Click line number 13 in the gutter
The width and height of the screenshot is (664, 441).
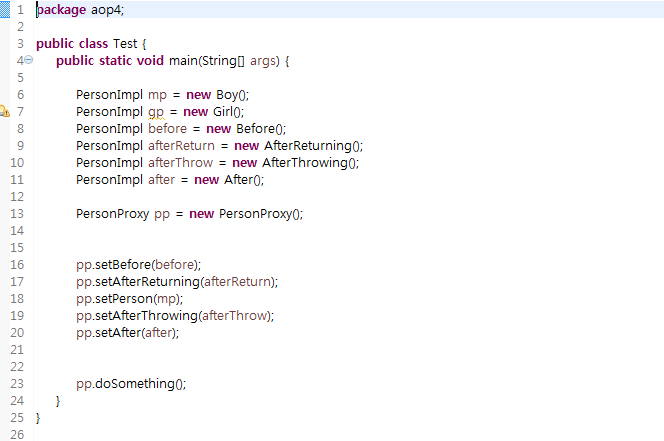point(17,214)
